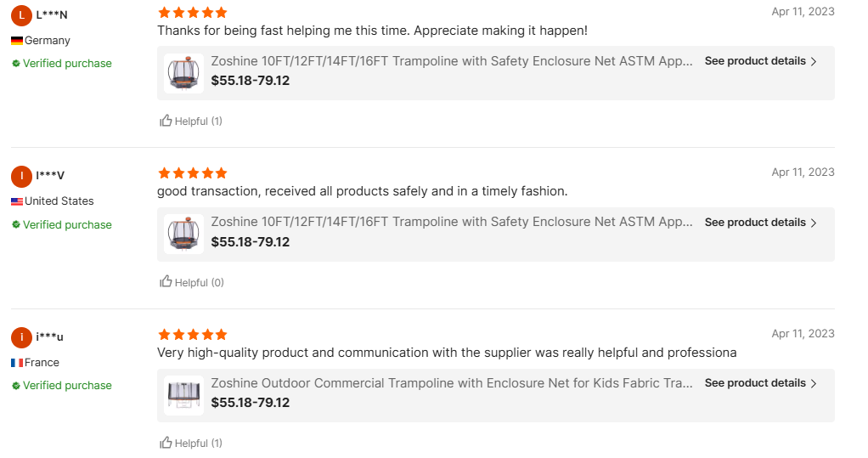Screen dimensions: 868x458
Task: Open commercial trampoline thumbnail in France review
Action: coord(183,394)
